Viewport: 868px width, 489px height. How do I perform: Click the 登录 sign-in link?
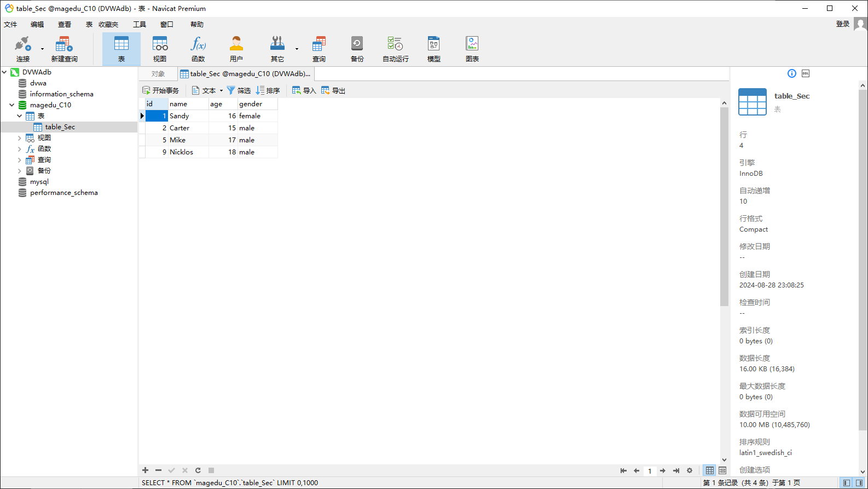tap(843, 24)
